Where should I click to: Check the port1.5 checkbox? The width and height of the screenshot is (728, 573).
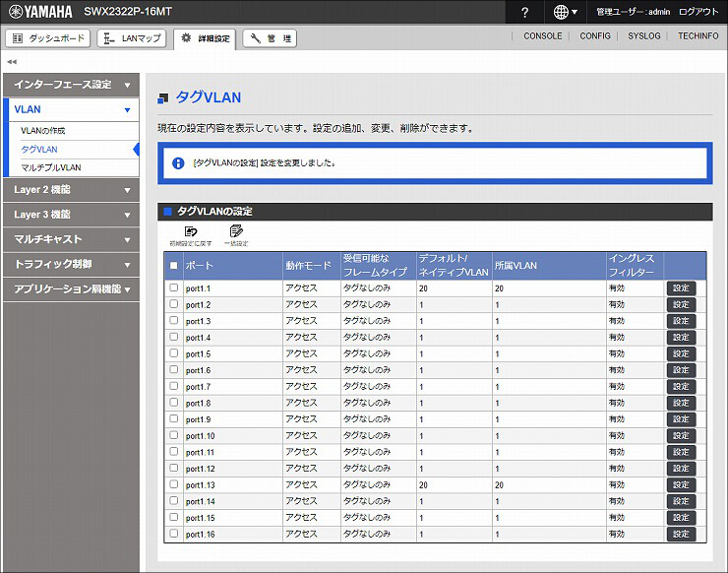(x=174, y=353)
